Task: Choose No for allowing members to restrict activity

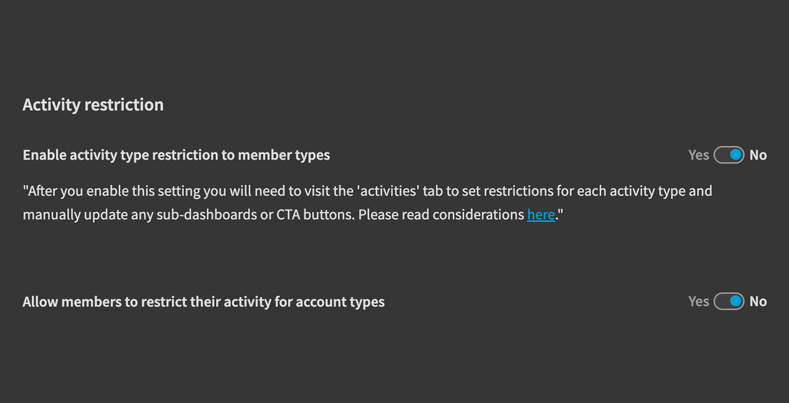Action: (x=758, y=301)
